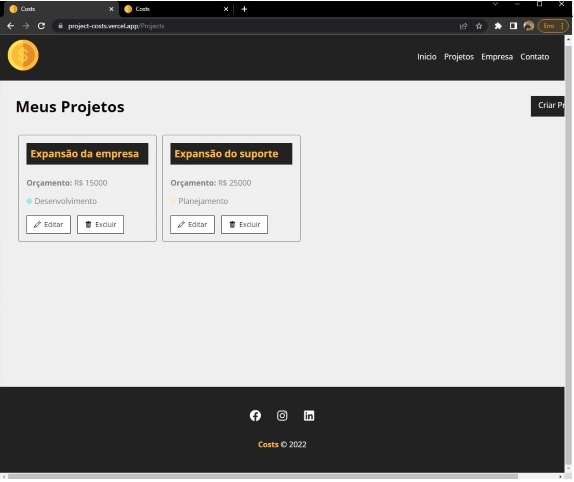Open the Facebook icon in footer
Screen dimensions: 574x482
(255, 416)
